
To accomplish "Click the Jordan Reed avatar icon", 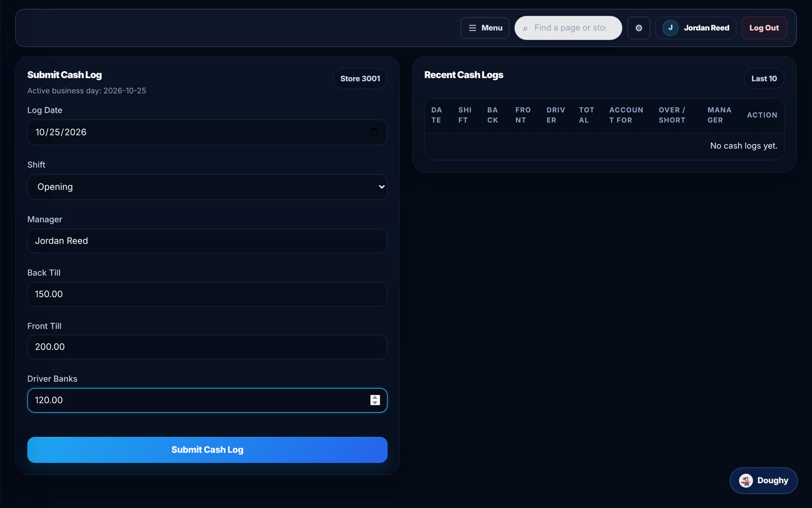I will click(670, 28).
